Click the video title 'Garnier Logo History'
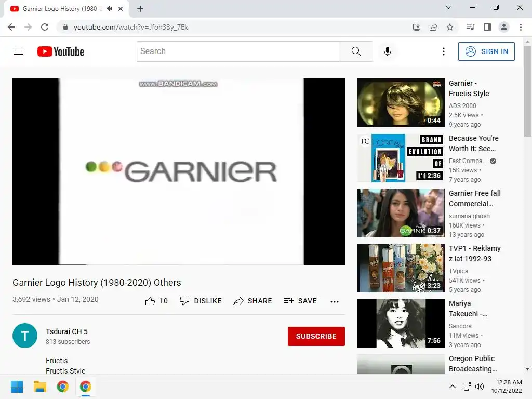 (x=97, y=282)
